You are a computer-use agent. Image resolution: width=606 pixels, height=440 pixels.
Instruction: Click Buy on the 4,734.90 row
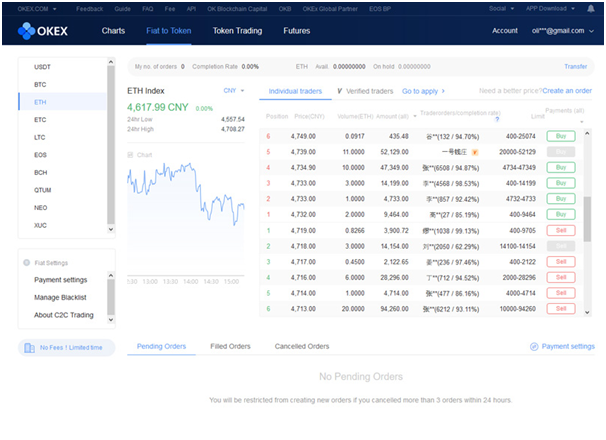(561, 167)
